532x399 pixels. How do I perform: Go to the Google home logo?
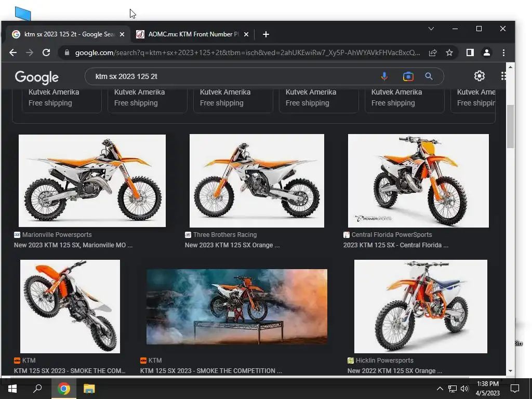(37, 77)
